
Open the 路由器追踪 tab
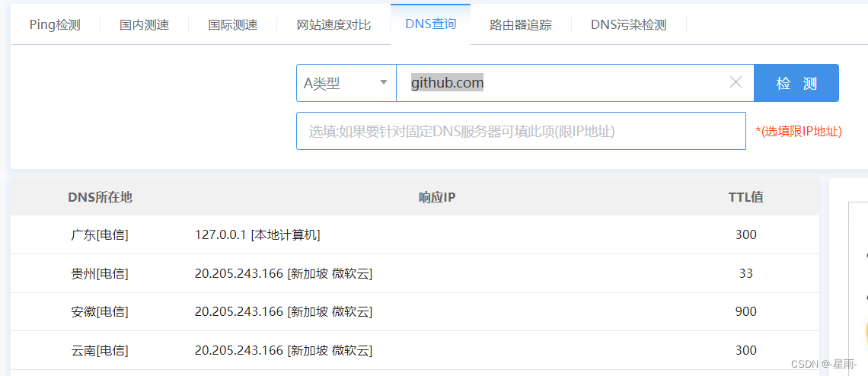[520, 24]
